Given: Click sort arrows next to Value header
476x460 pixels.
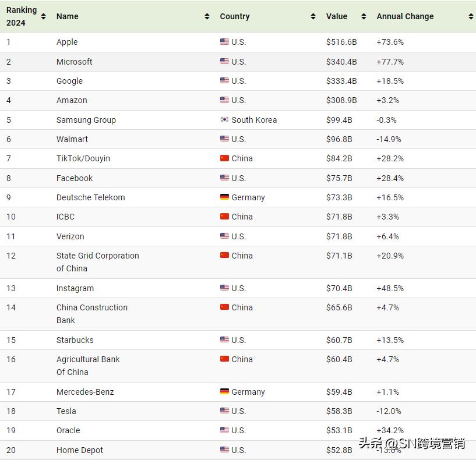Looking at the screenshot, I should 364,16.
